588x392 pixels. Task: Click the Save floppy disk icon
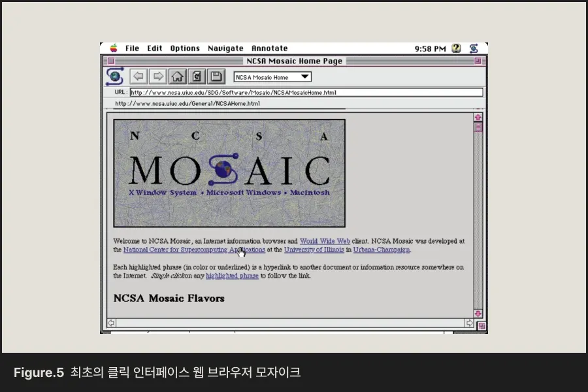216,76
